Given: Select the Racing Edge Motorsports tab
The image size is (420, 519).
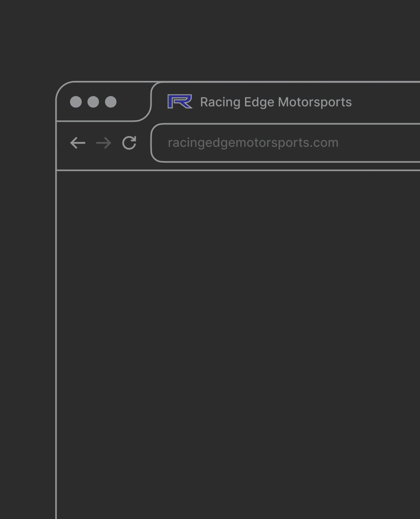Looking at the screenshot, I should tap(286, 102).
